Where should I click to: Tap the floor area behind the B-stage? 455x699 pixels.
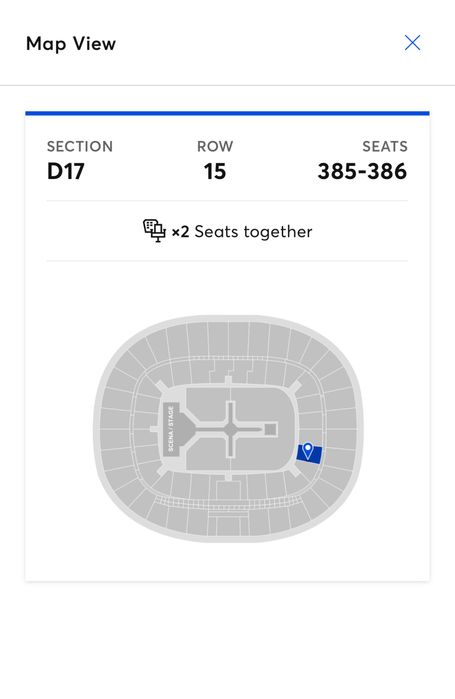coord(285,429)
